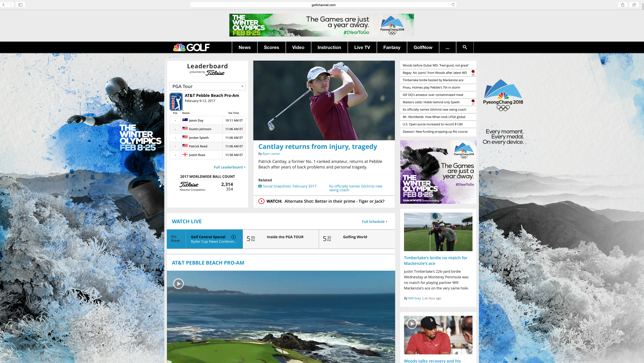Screen dimensions: 644x363
Task: Open 'Masters odds: Hideki behind only Spieth'
Action: click(431, 102)
